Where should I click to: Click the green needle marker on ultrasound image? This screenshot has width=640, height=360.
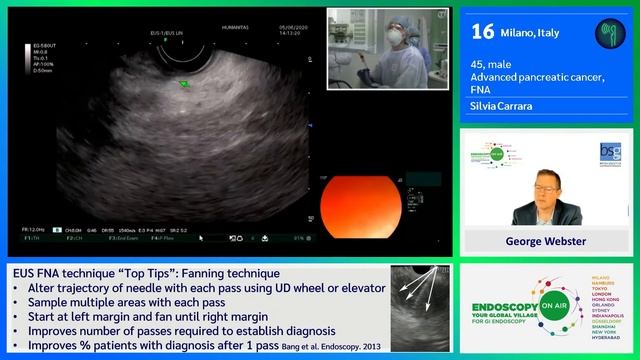(x=184, y=84)
